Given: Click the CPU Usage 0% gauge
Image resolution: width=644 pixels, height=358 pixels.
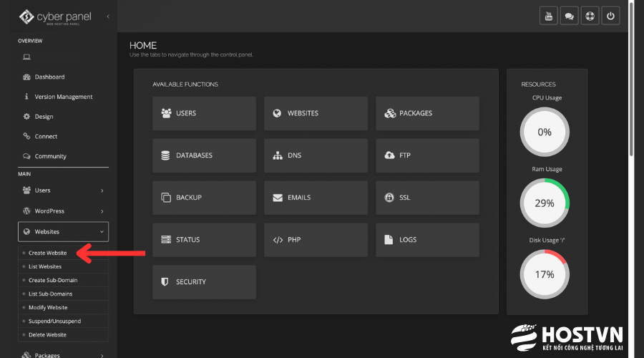Looking at the screenshot, I should click(545, 132).
